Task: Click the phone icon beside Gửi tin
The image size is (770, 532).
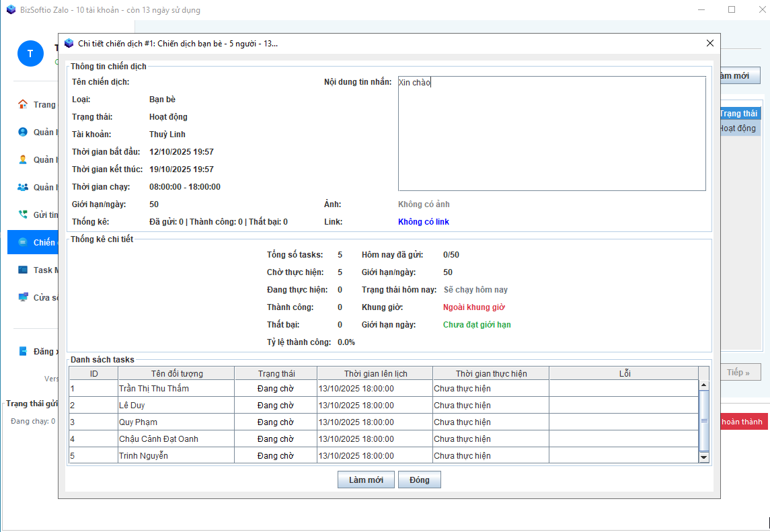Action: [23, 215]
